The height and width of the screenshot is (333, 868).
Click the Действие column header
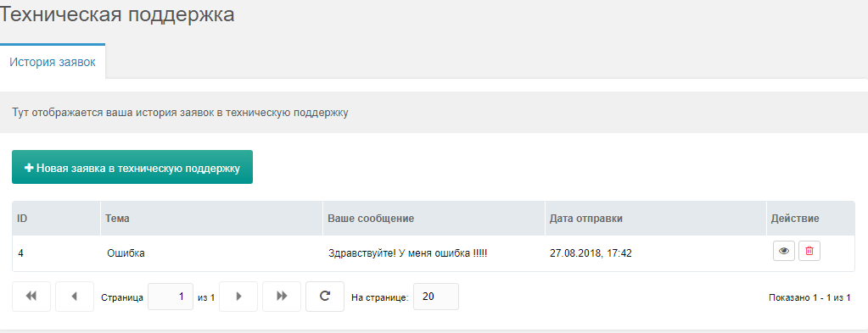(x=810, y=219)
